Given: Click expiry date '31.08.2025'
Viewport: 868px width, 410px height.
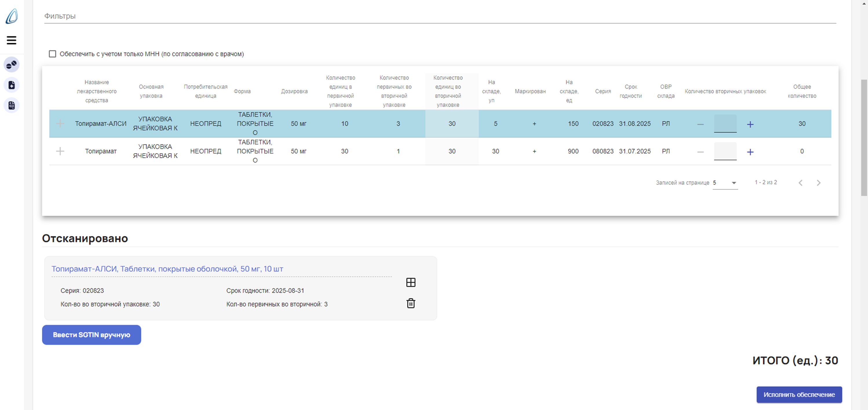Looking at the screenshot, I should [x=635, y=124].
